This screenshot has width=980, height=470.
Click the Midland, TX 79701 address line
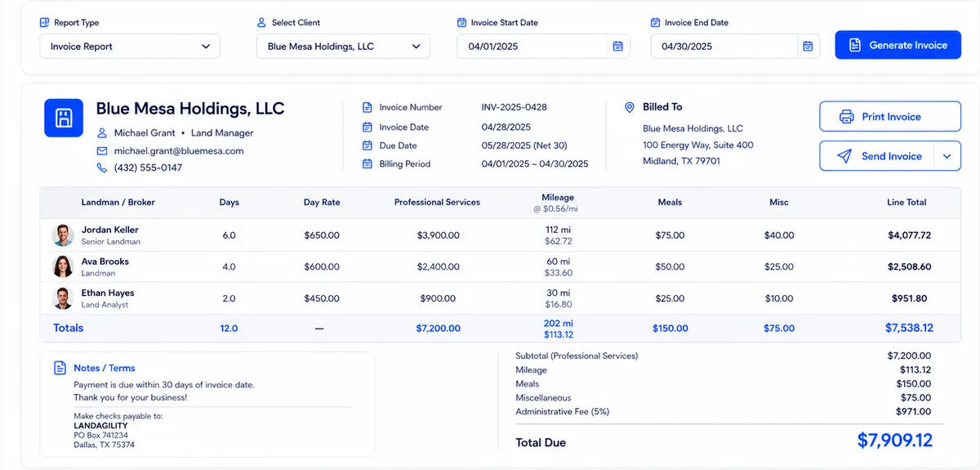682,161
